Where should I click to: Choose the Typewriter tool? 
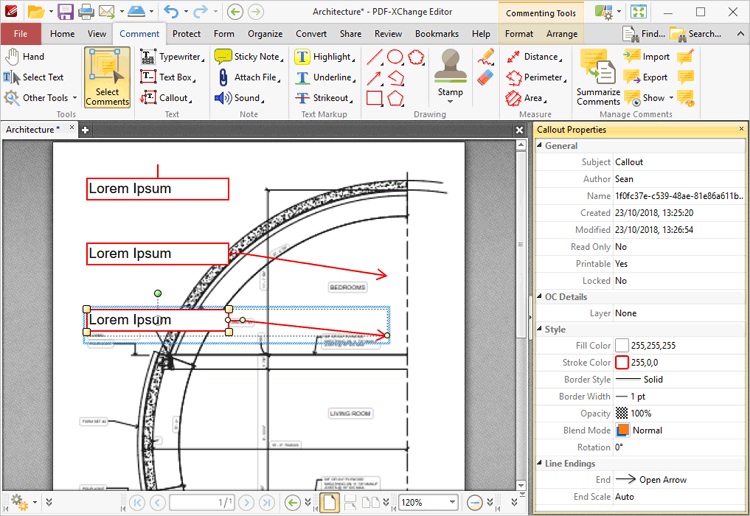(x=172, y=56)
